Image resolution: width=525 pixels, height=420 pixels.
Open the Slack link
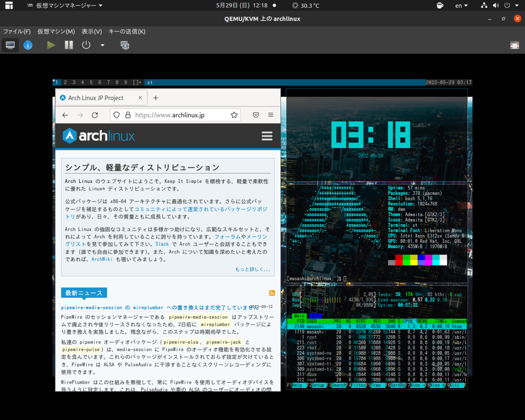[162, 244]
